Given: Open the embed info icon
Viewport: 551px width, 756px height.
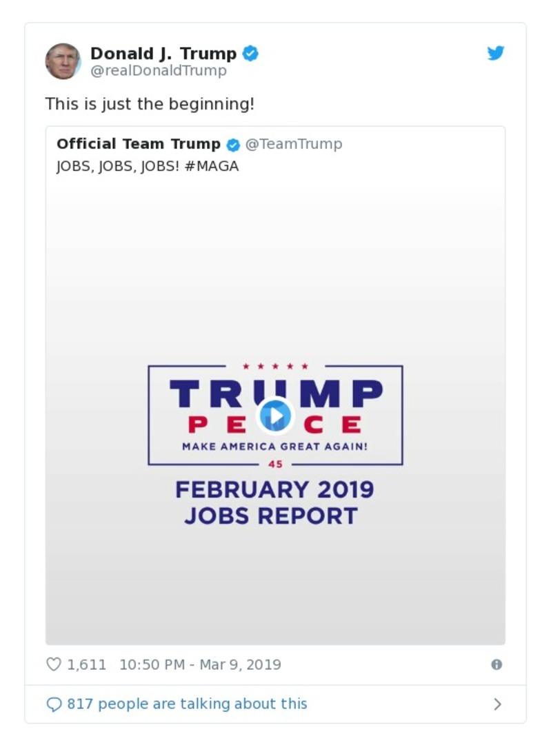Looking at the screenshot, I should [x=496, y=664].
